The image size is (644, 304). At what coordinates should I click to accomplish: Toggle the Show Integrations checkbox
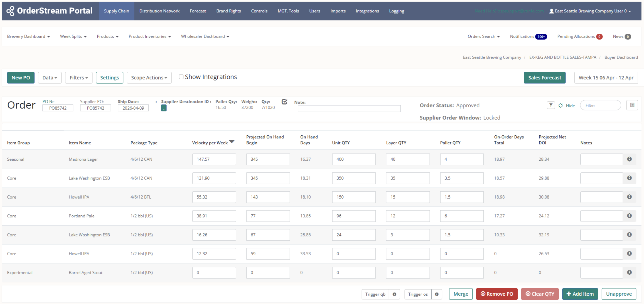(181, 77)
